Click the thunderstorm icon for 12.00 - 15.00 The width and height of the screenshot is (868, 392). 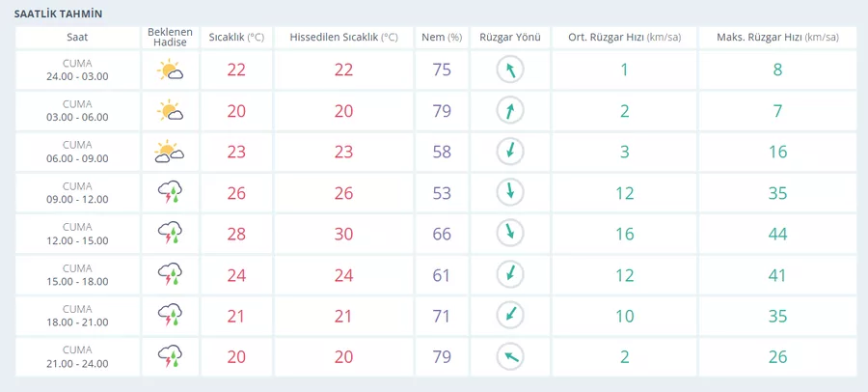(x=170, y=234)
